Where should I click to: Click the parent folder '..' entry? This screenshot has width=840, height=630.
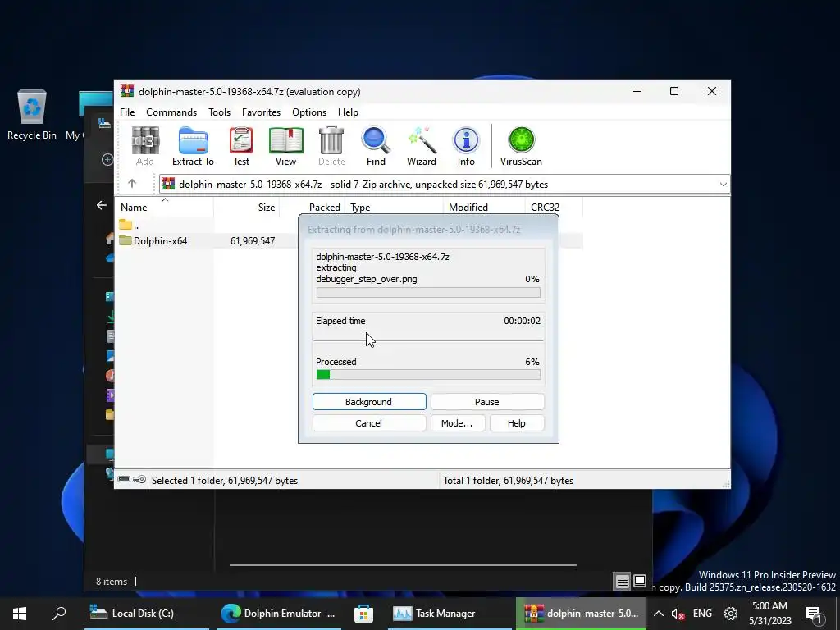(129, 225)
